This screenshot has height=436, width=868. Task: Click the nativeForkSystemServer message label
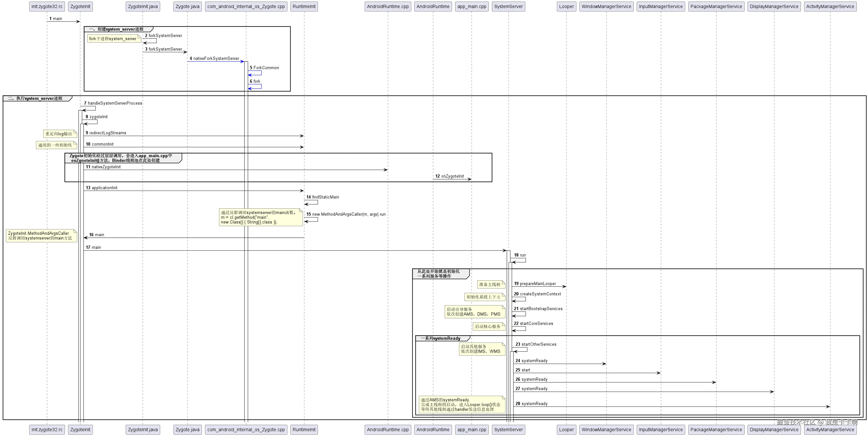[216, 58]
